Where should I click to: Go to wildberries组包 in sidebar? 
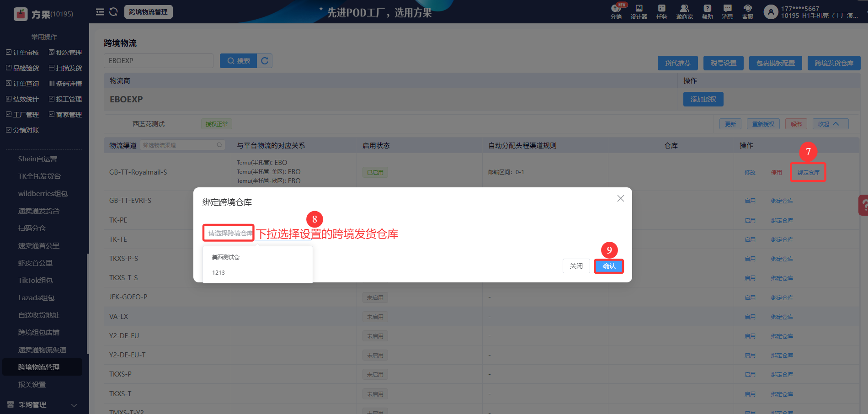[43, 194]
